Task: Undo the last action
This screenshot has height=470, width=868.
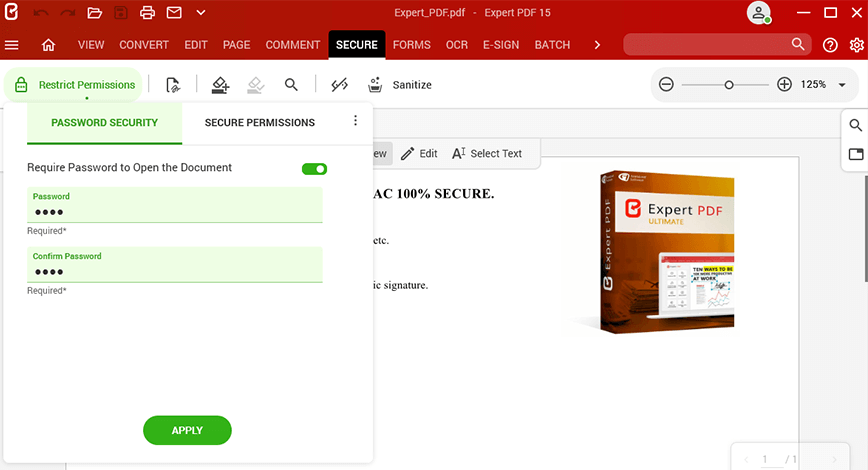Action: (x=40, y=12)
